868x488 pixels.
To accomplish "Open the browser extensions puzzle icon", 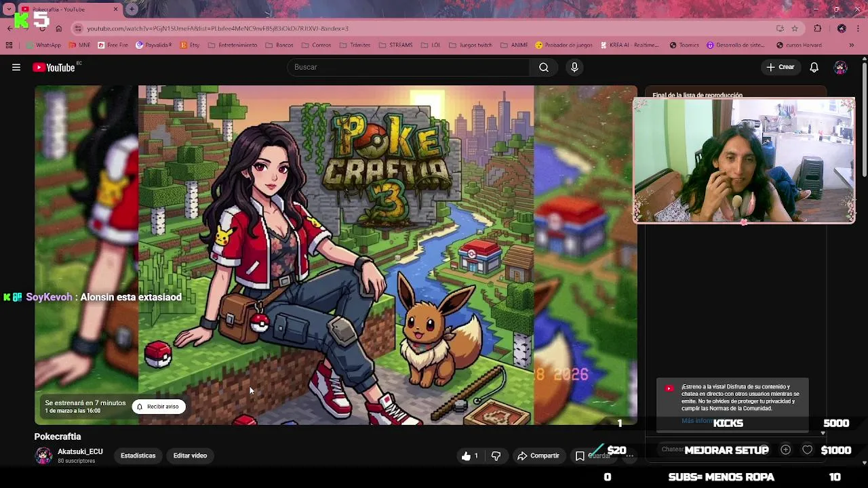I will [x=818, y=28].
